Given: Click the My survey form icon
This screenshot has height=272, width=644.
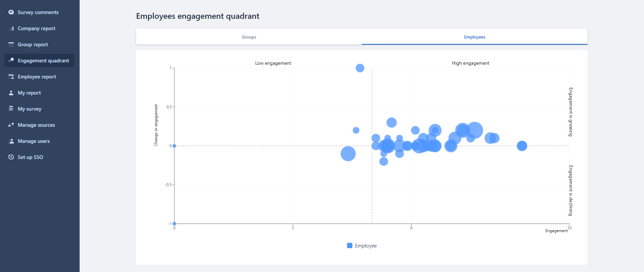Looking at the screenshot, I should click(x=11, y=109).
